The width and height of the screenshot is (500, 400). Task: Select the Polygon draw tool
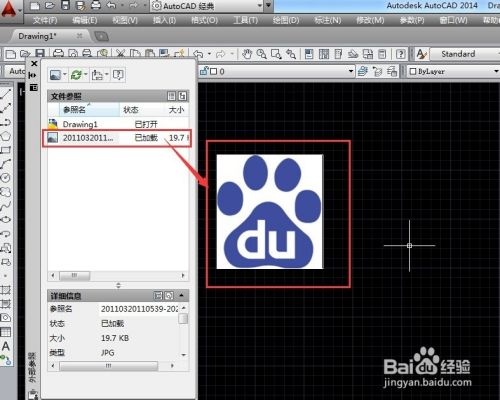(x=6, y=136)
